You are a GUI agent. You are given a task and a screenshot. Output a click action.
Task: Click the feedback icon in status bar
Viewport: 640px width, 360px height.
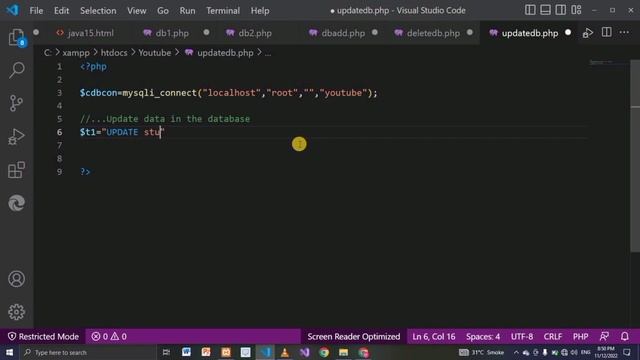click(x=604, y=337)
